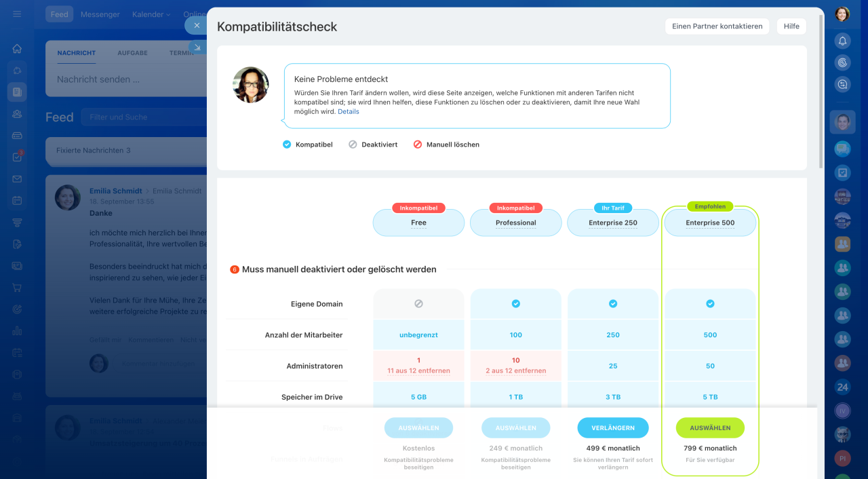Viewport: 868px width, 479px height.
Task: Expand 'Fixierte Nachrichten 3' bar
Action: [x=126, y=150]
